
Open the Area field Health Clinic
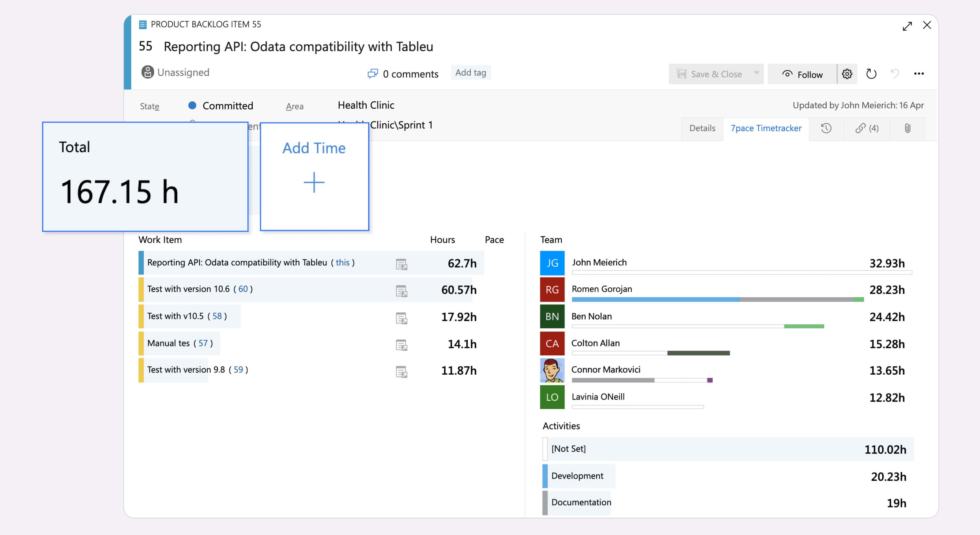coord(366,105)
